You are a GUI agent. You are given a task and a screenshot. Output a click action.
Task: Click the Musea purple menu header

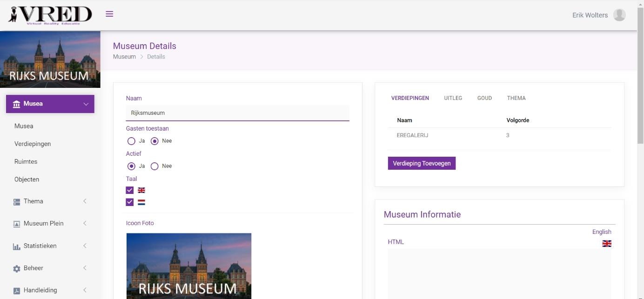coord(50,104)
